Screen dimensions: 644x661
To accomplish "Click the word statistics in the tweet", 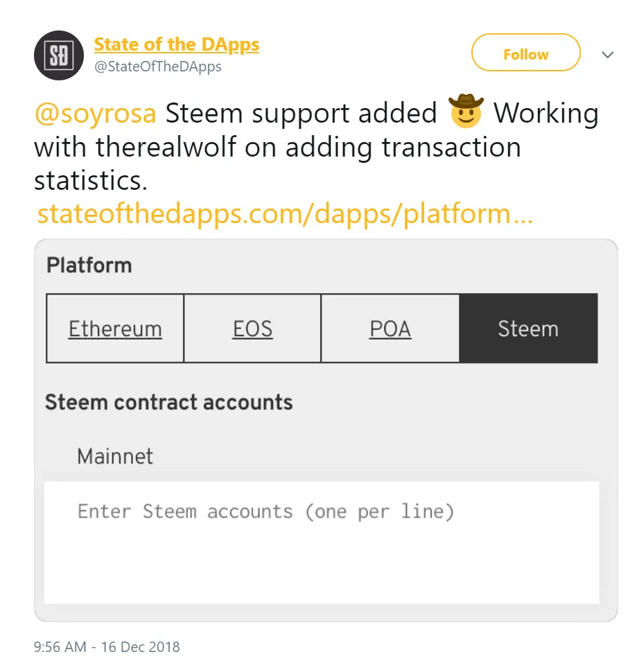I will point(90,181).
